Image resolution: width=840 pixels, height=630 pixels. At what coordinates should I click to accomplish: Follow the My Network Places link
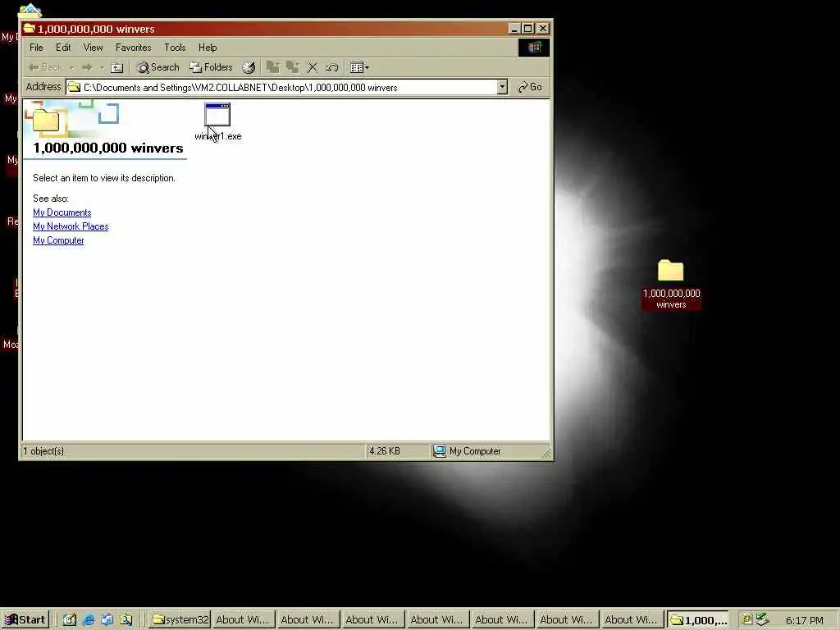(71, 226)
